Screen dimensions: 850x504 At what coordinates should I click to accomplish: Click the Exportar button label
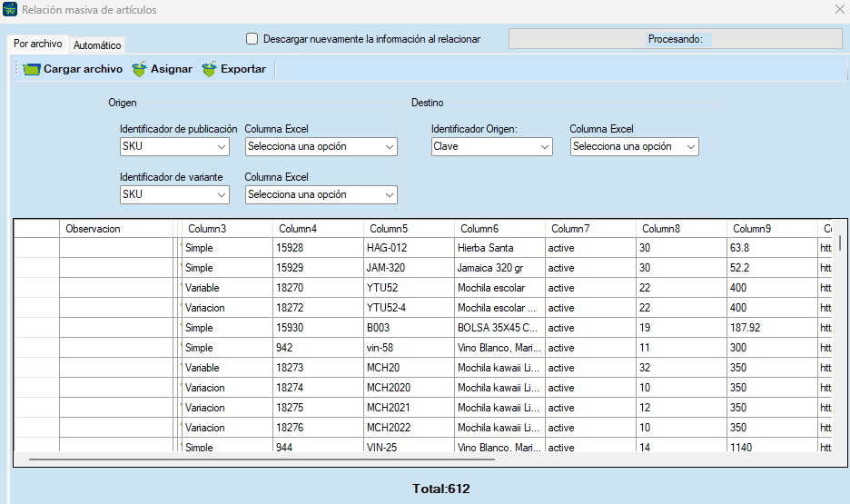click(243, 69)
